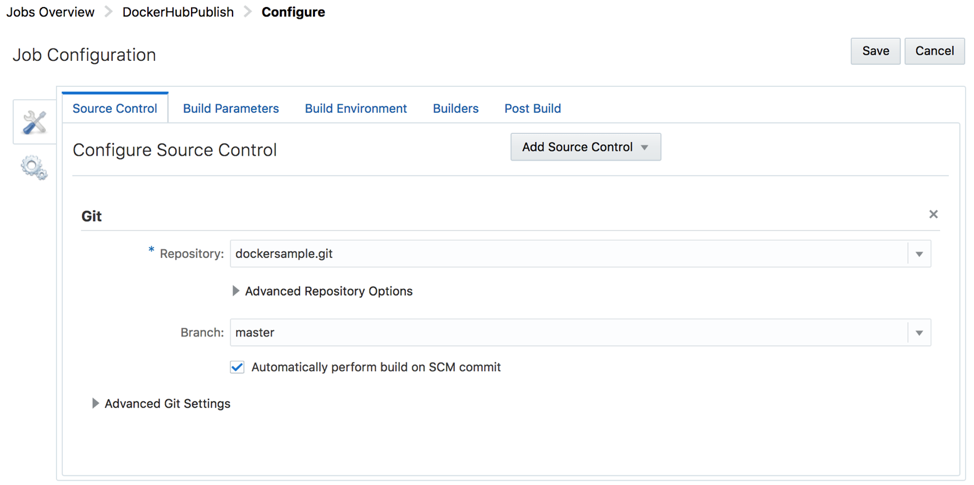Screen dimensions: 974x485
Task: Select the Source Control tab
Action: 115,108
